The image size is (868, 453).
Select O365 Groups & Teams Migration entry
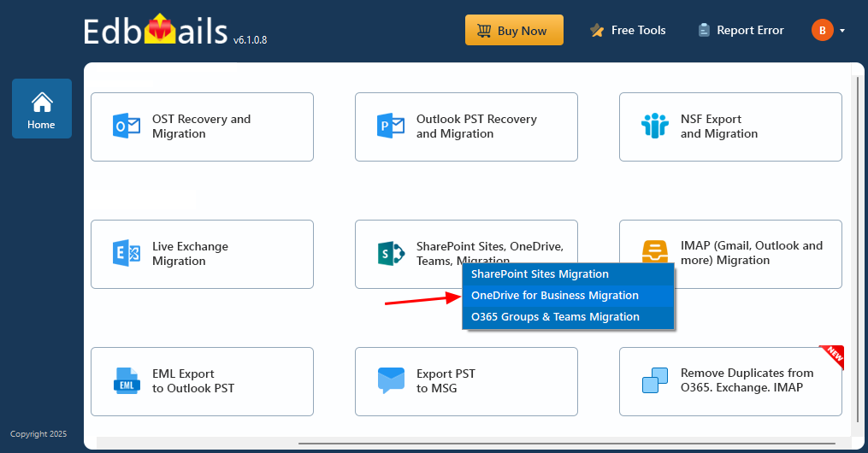pyautogui.click(x=568, y=317)
